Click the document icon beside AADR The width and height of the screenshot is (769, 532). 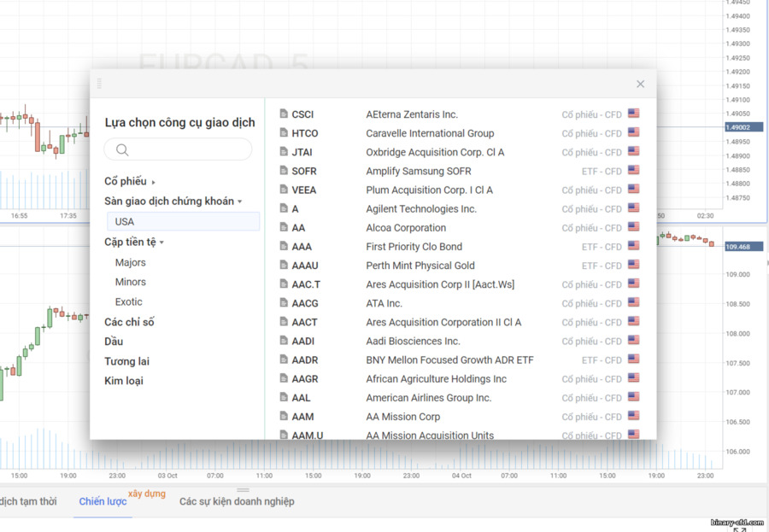point(284,360)
